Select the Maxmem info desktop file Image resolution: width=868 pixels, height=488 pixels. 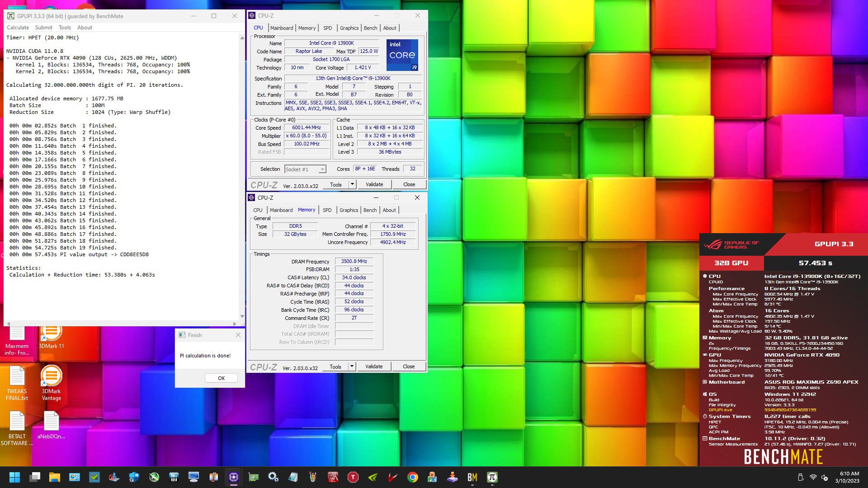point(17,341)
